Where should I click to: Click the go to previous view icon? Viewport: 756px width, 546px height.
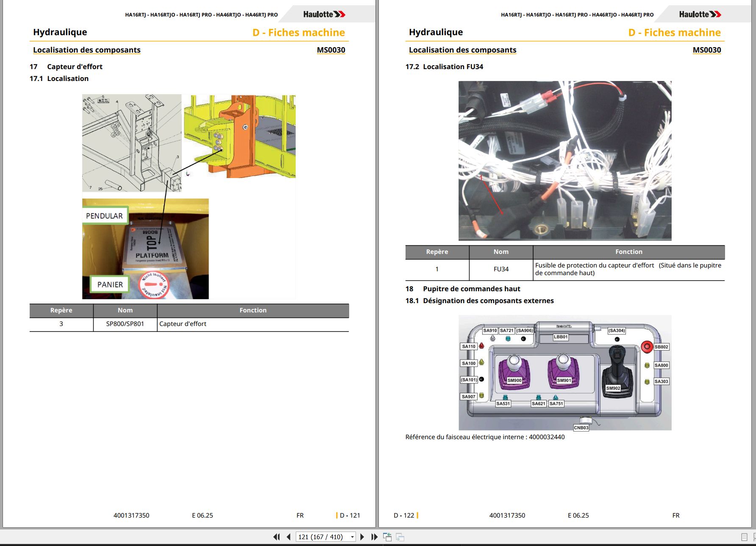click(387, 537)
